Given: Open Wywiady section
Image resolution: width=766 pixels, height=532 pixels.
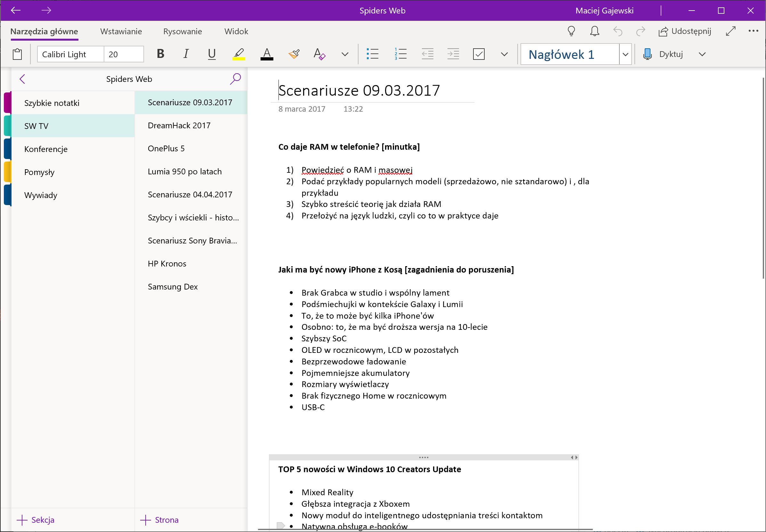Looking at the screenshot, I should pyautogui.click(x=73, y=195).
